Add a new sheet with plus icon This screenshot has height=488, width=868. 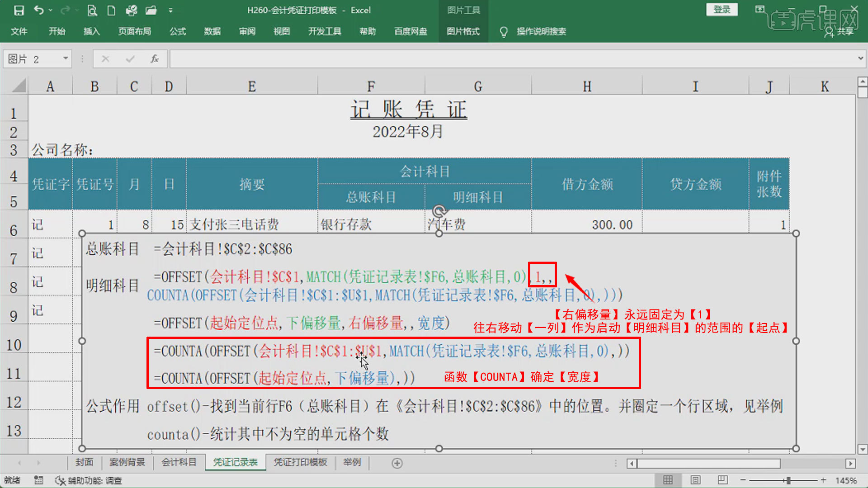click(397, 463)
